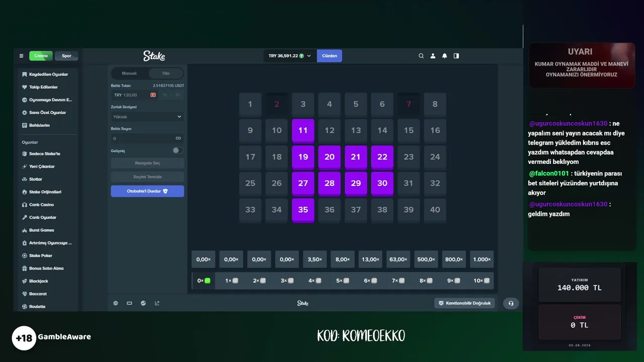Click the 1.000× payout box

click(481, 259)
